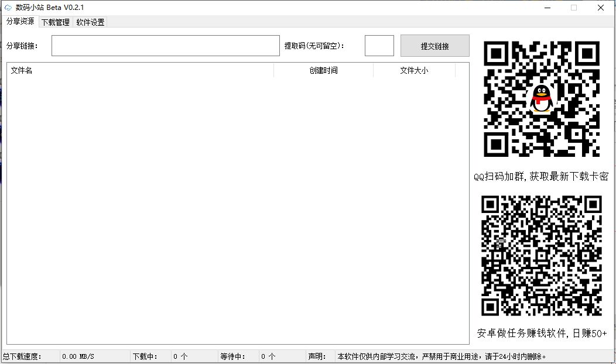616x364 pixels.
Task: Switch to the 分享资源 tab
Action: (x=20, y=21)
